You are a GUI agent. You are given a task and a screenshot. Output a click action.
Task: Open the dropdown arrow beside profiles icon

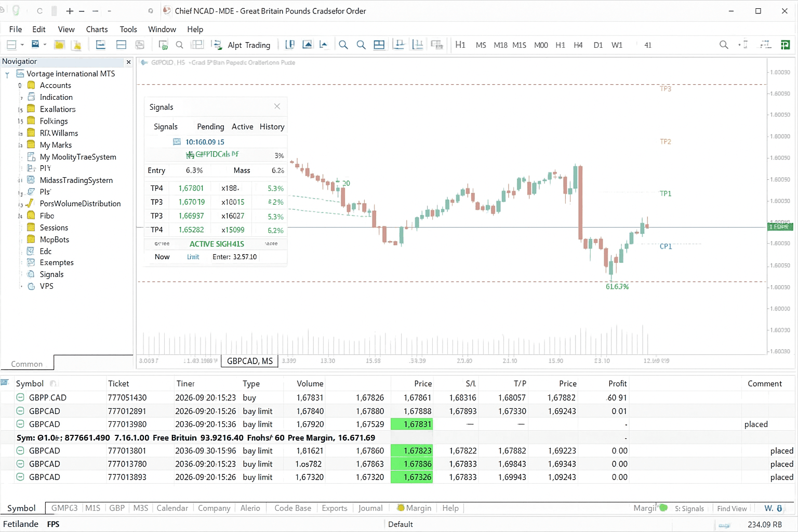pyautogui.click(x=45, y=45)
